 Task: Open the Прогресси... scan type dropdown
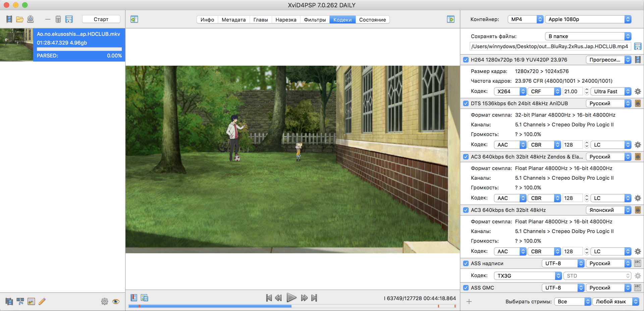click(608, 60)
